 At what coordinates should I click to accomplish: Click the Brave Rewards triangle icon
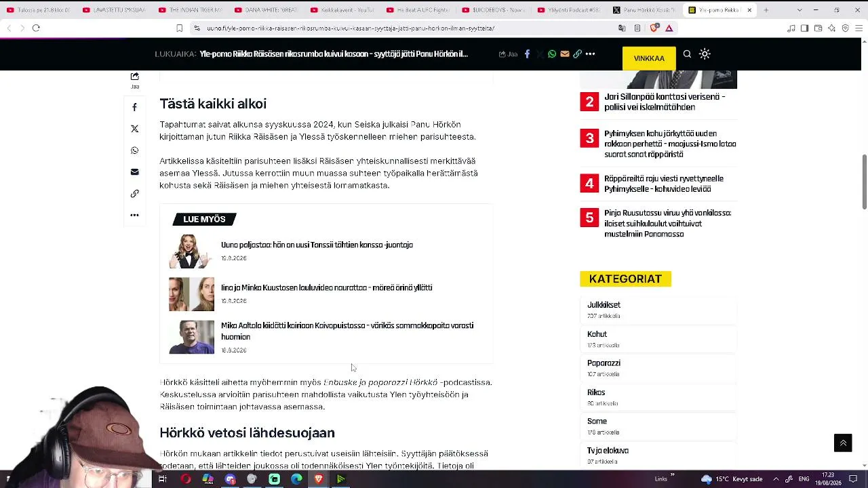669,28
